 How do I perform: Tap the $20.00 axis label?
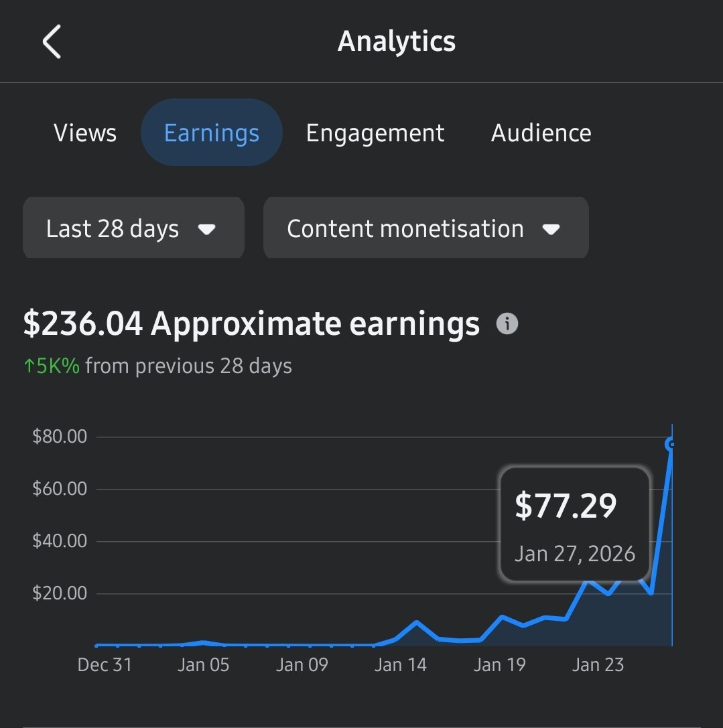tap(60, 593)
